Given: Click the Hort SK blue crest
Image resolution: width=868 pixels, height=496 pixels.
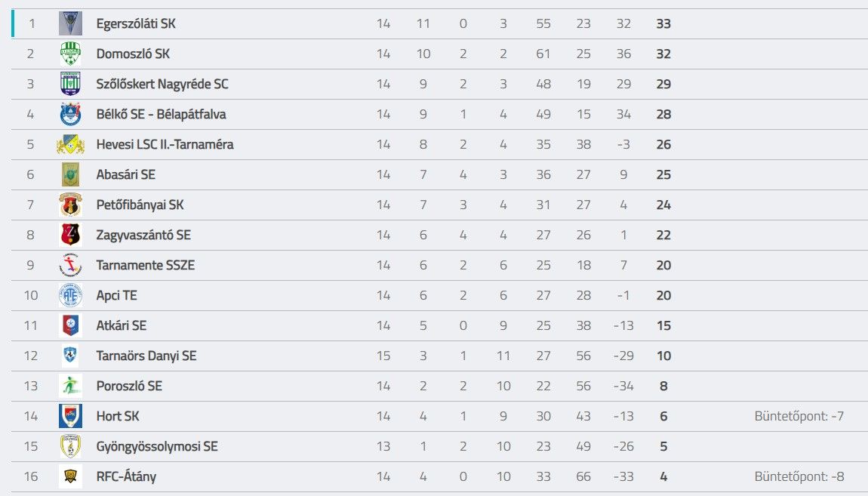Looking at the screenshot, I should [70, 416].
